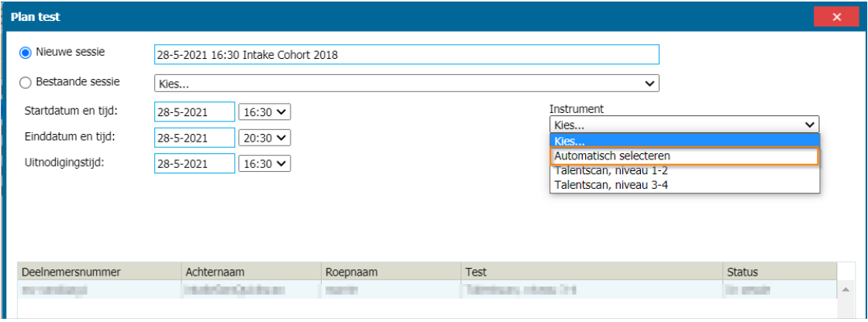Open the Uitnodigingstijd time dropdown
Viewport: 868px width, 322px height.
pos(264,163)
